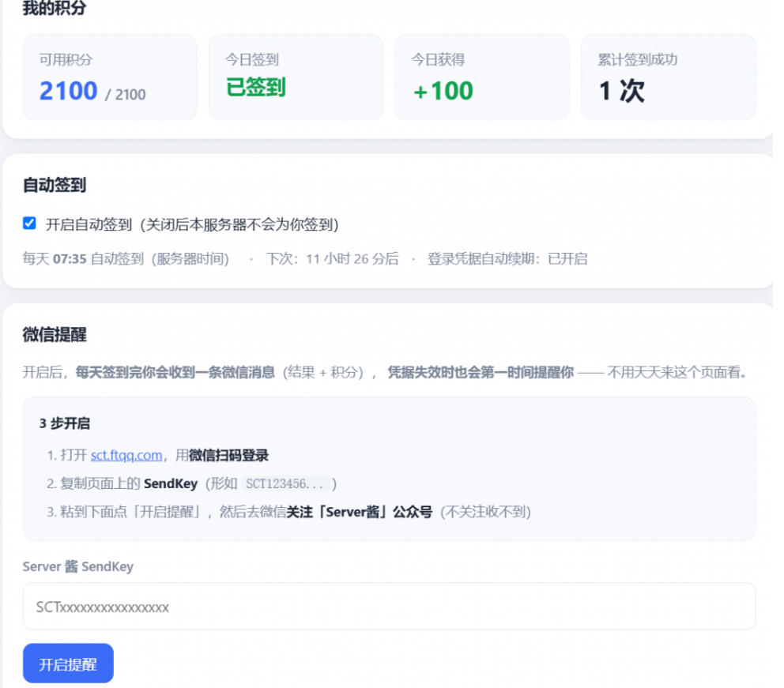
Task: Click the 3 步开启 steps heading
Action: click(x=65, y=423)
